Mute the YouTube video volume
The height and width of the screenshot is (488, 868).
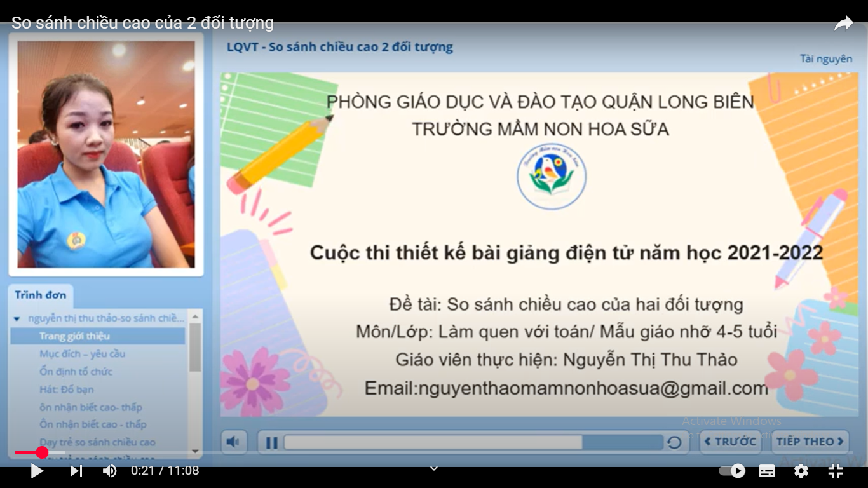click(109, 471)
